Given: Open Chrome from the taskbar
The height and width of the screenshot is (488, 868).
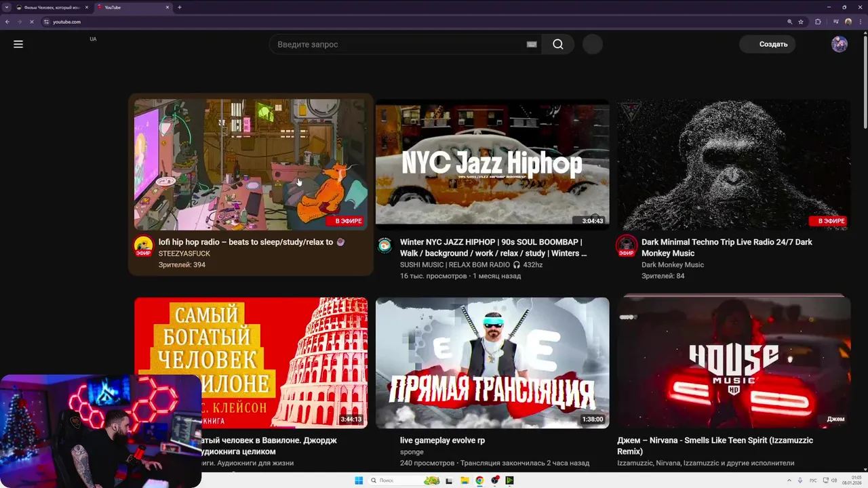Looking at the screenshot, I should pos(479,481).
